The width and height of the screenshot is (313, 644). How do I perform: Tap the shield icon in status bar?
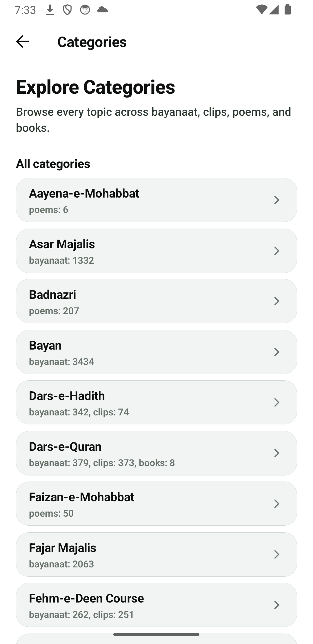tap(67, 10)
